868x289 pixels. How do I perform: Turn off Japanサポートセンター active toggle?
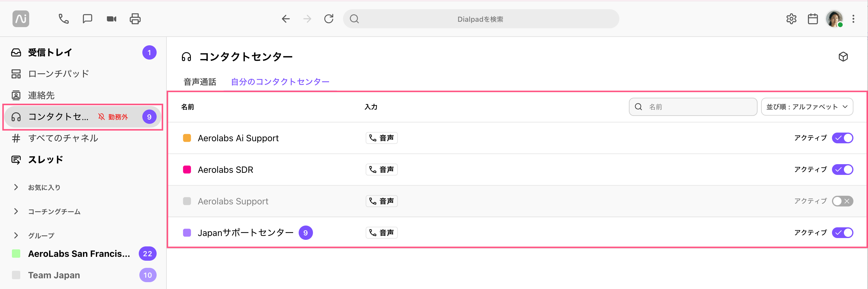842,233
